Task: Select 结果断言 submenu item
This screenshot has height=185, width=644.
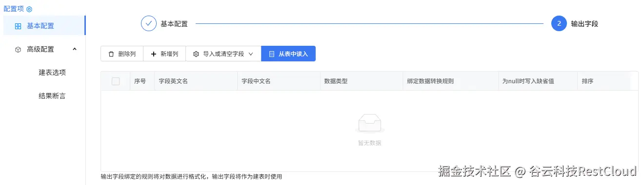Action: coord(52,96)
